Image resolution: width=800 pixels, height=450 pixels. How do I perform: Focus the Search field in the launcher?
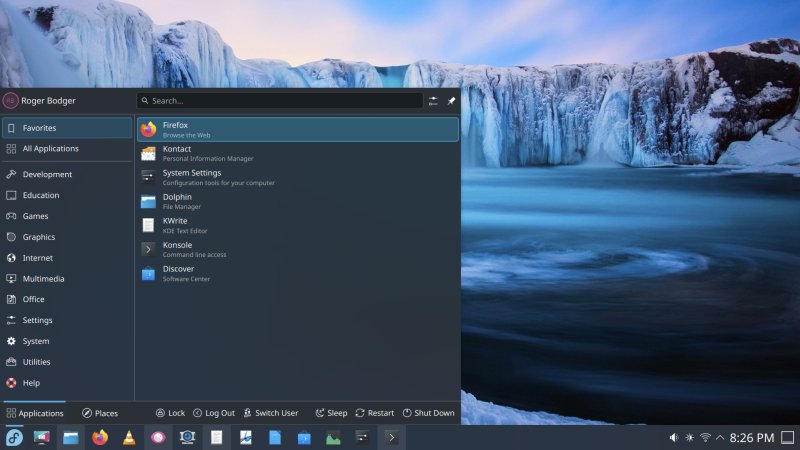click(280, 101)
